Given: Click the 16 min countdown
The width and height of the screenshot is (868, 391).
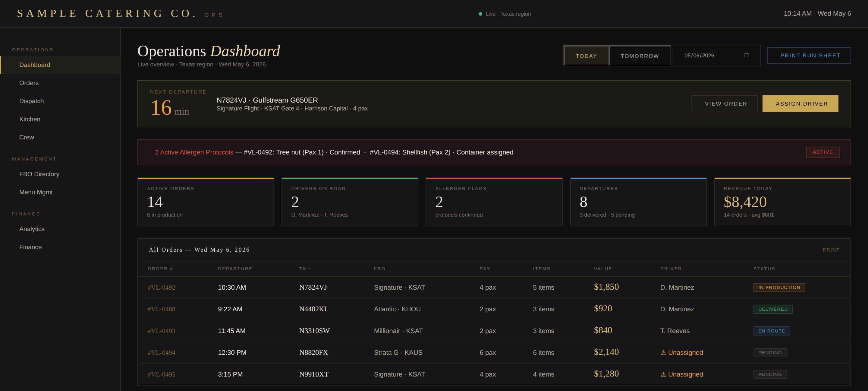Looking at the screenshot, I should 169,108.
